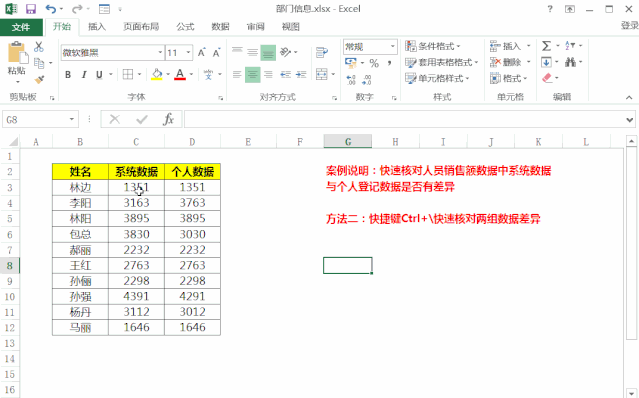The width and height of the screenshot is (639, 398).
Task: Click the Wrap Text icon
Action: point(322,52)
